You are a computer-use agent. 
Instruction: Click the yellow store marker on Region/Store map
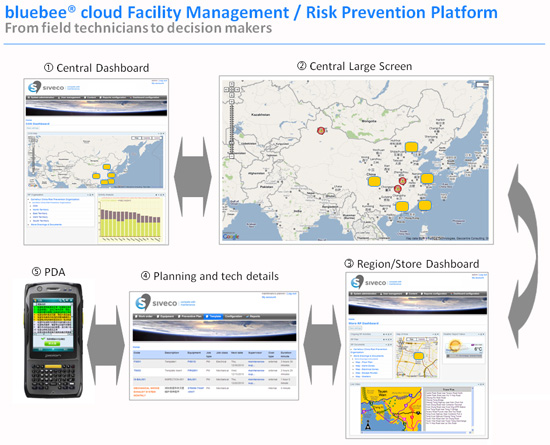(418, 356)
